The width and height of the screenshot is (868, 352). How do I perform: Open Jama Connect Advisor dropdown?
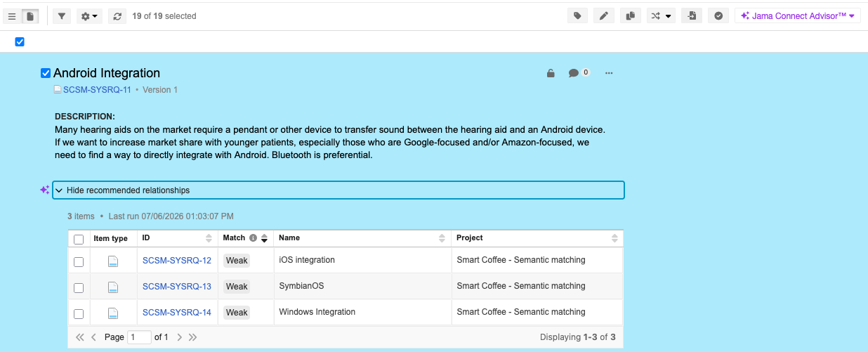click(x=798, y=15)
